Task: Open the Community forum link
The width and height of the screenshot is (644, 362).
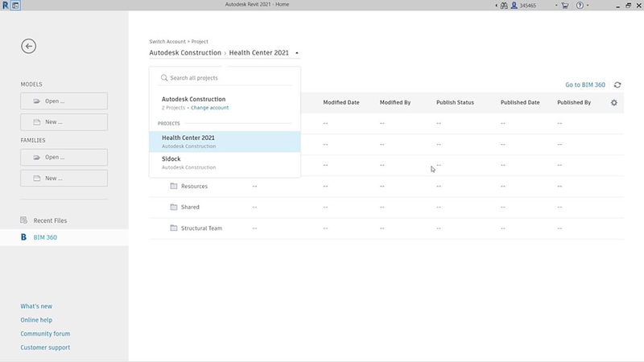Action: click(x=45, y=334)
